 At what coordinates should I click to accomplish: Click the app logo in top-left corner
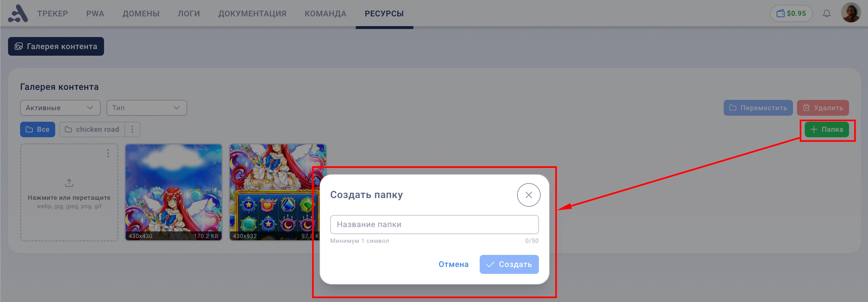coord(18,13)
